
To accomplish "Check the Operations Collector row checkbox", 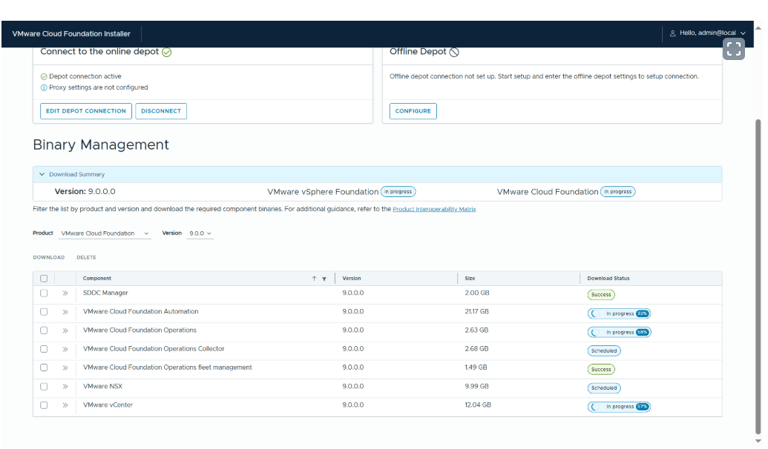I will point(44,349).
